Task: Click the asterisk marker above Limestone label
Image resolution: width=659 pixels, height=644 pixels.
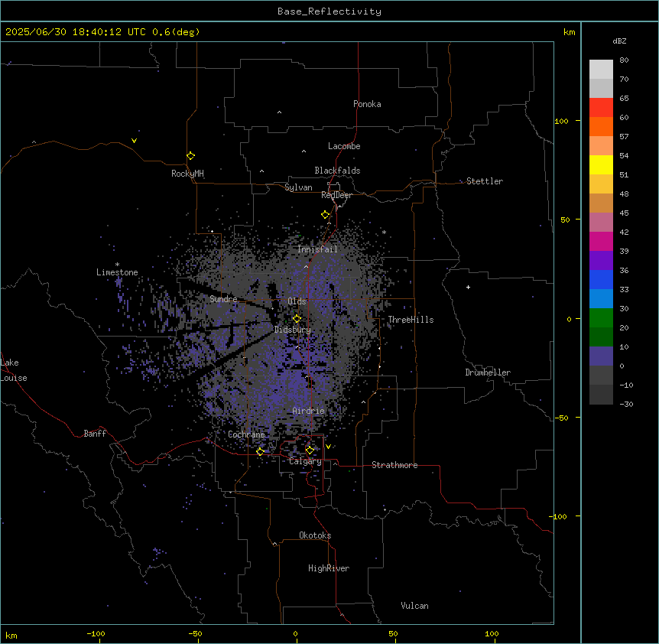Action: [117, 265]
